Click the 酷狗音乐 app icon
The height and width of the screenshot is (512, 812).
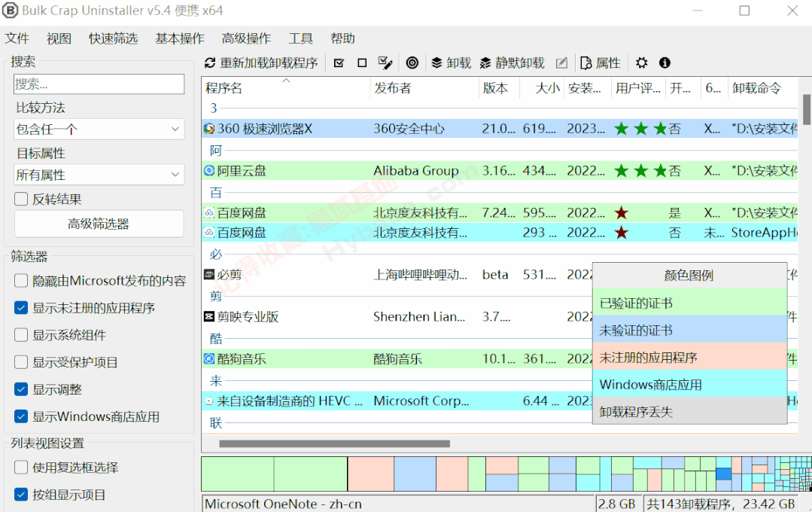pyautogui.click(x=209, y=358)
